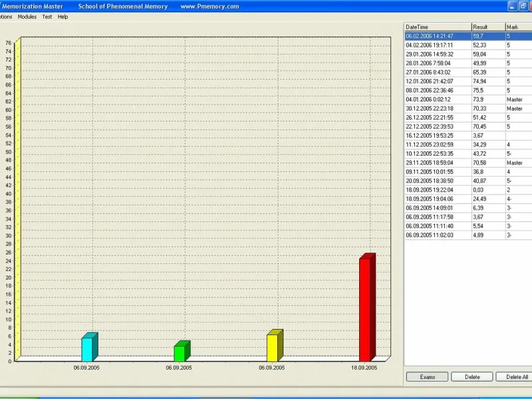Image resolution: width=532 pixels, height=399 pixels.
Task: Sort by Mark column header
Action: tap(519, 27)
